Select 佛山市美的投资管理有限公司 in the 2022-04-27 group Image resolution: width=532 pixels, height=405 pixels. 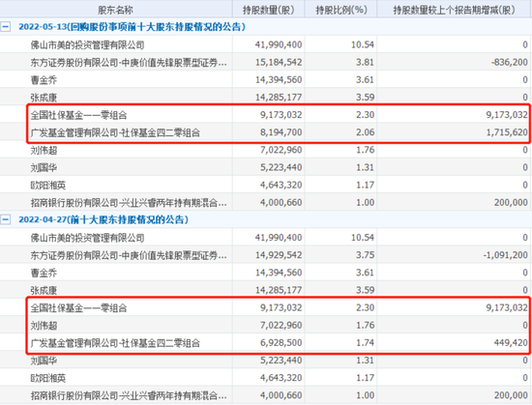click(x=87, y=238)
